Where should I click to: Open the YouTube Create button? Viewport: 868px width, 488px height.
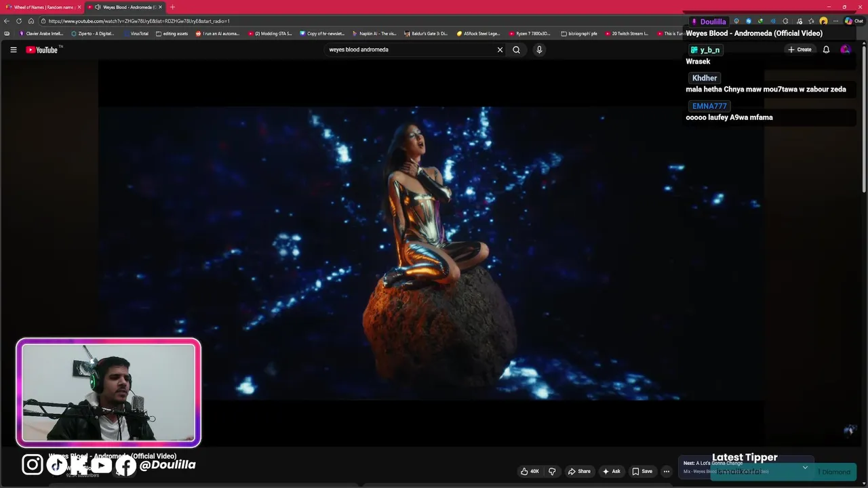coord(800,49)
